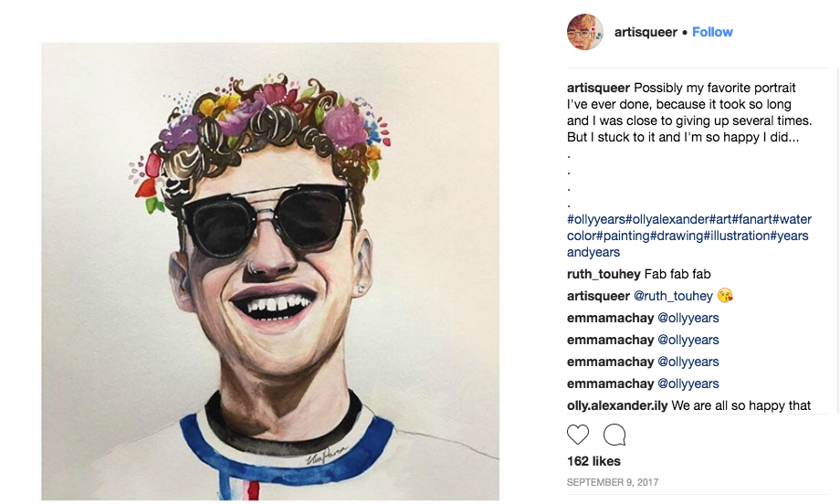Click the speech bubble comment icon

tap(614, 434)
